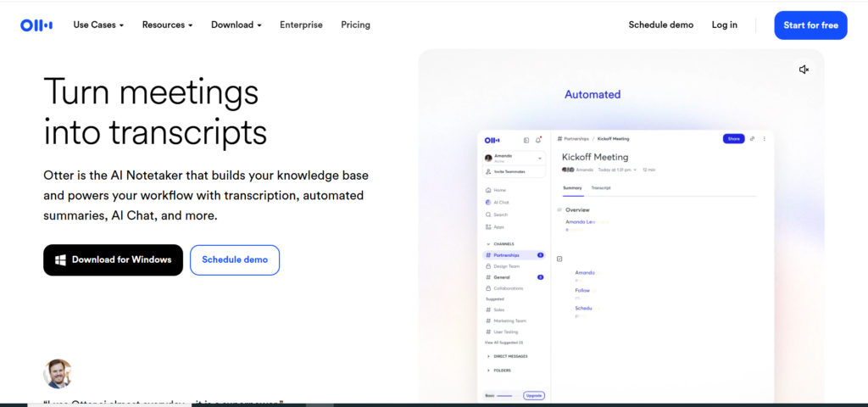Expand the Download dropdown menu

(236, 25)
